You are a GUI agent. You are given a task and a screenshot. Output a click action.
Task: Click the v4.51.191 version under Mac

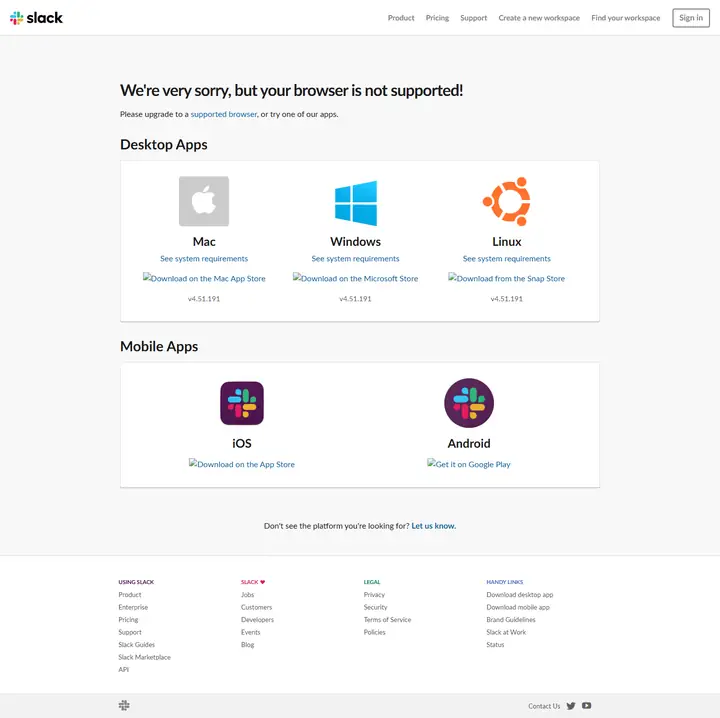204,298
